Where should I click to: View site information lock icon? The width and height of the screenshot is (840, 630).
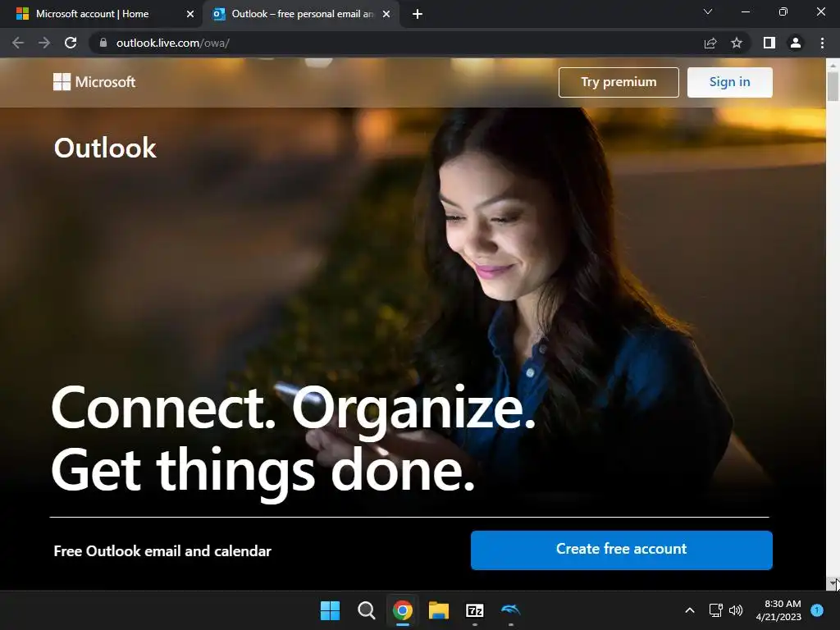tap(103, 43)
